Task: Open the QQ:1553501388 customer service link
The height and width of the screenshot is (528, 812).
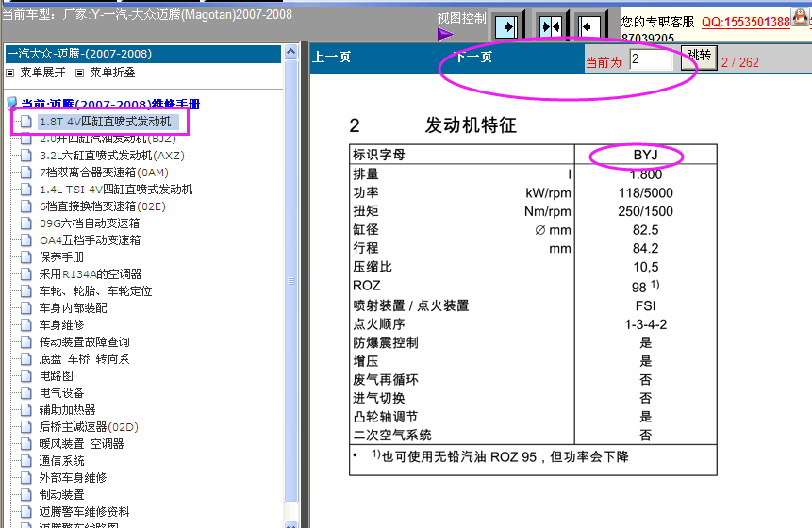Action: click(746, 22)
